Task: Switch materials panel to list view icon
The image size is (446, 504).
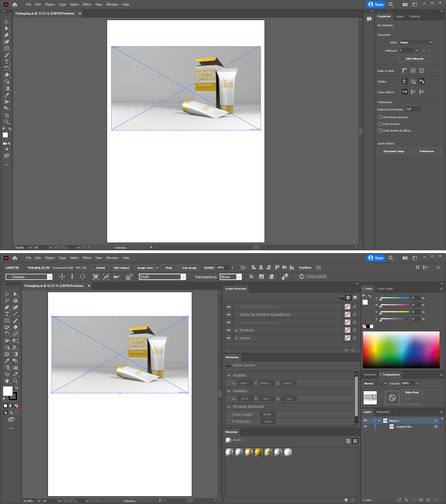Action: [x=348, y=441]
